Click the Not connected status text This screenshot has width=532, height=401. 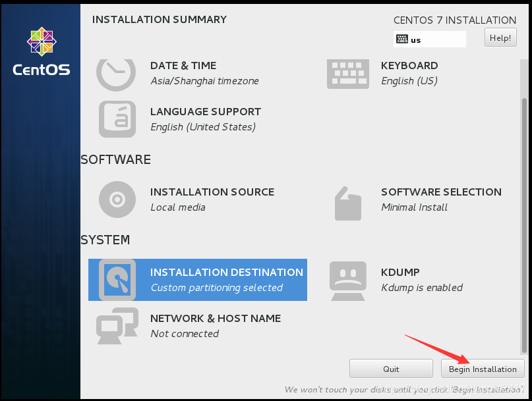(185, 334)
